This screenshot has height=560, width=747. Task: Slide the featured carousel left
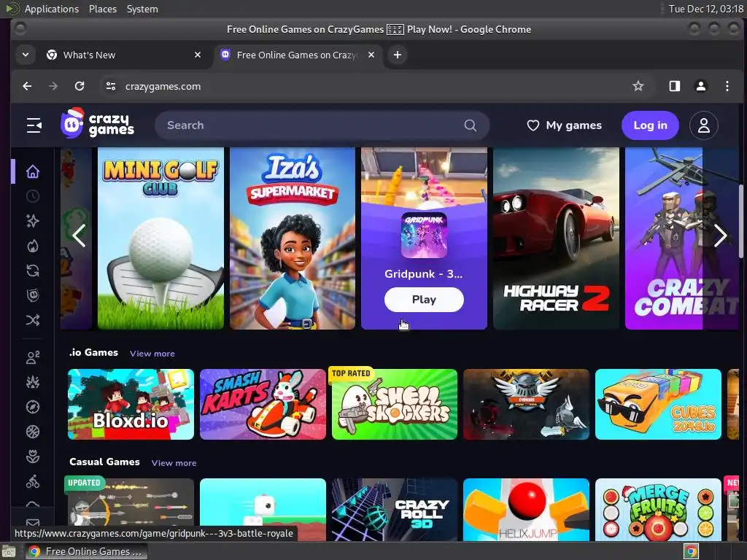[x=79, y=236]
